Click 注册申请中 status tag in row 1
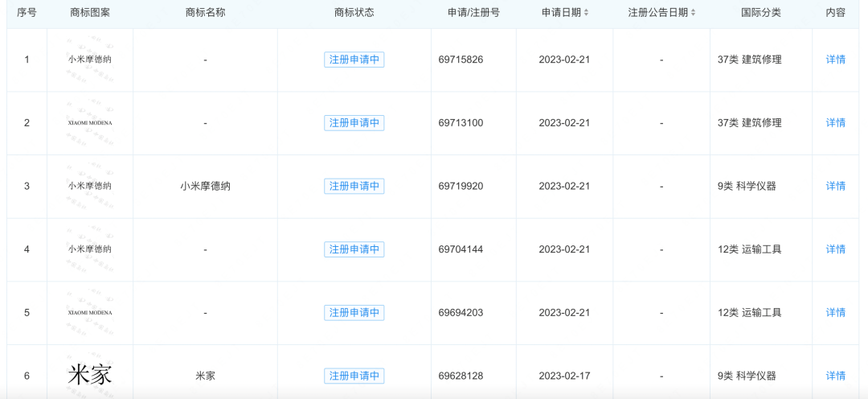The image size is (868, 399). tap(354, 60)
